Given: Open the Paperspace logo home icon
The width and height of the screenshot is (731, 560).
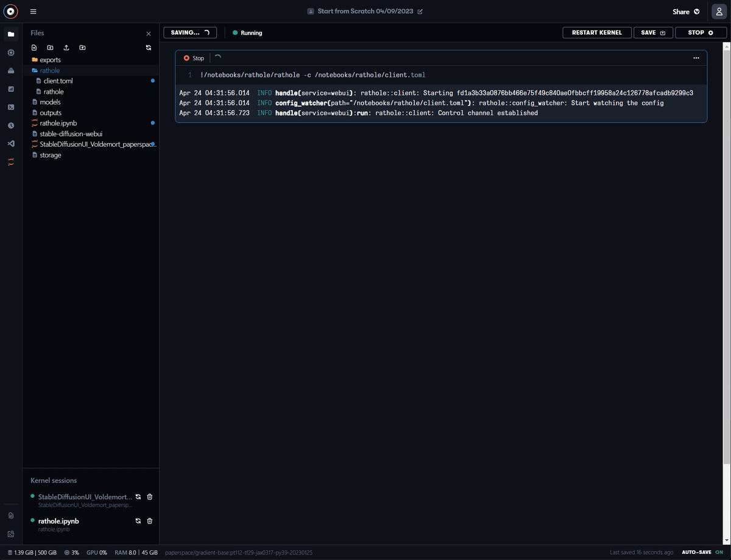Looking at the screenshot, I should point(10,11).
